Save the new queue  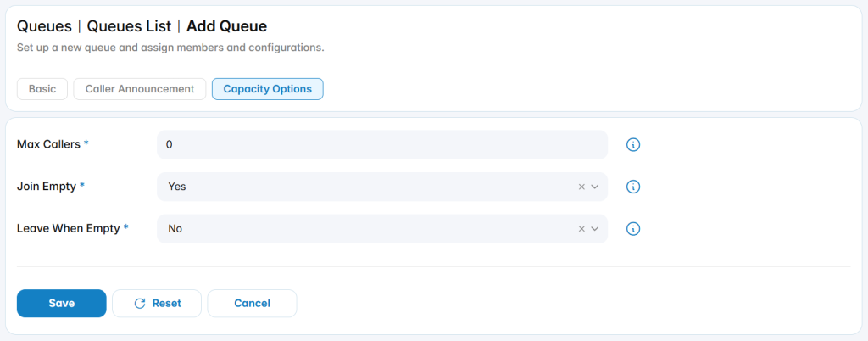pyautogui.click(x=61, y=304)
